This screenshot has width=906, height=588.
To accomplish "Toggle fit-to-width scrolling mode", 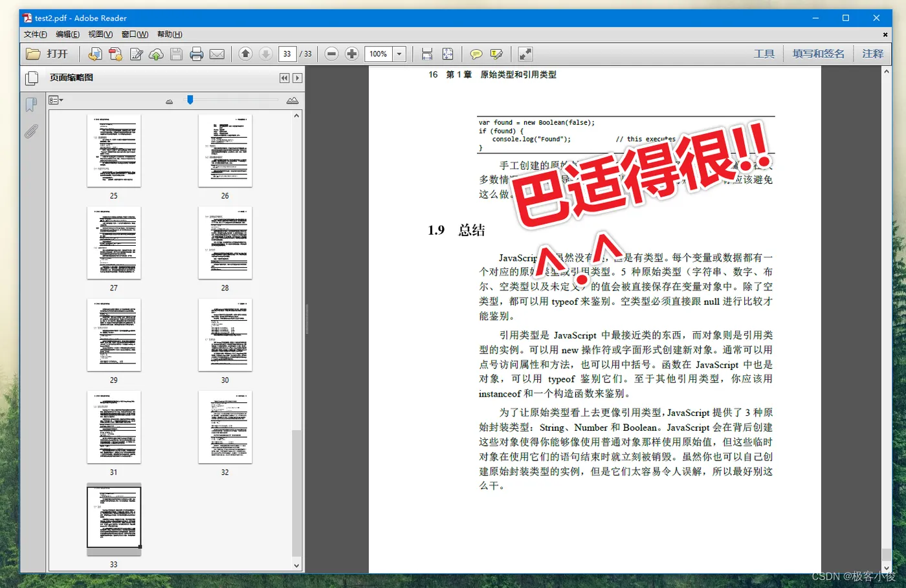I will [x=427, y=54].
